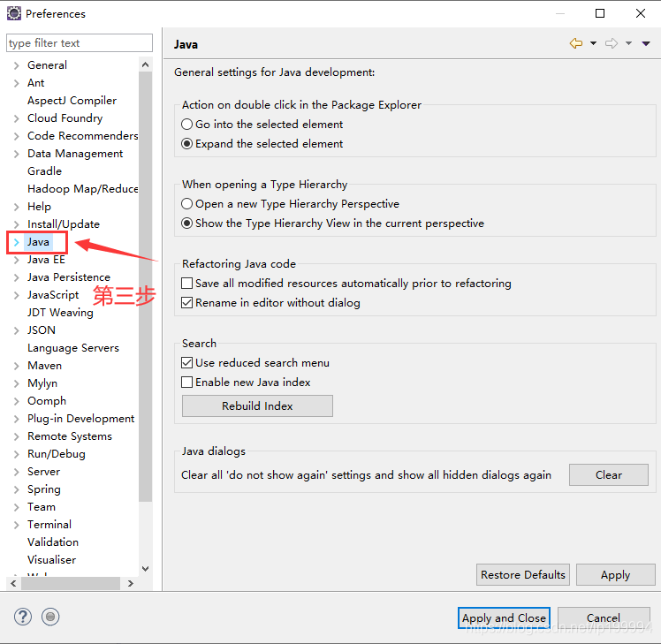Viewport: 661px width, 644px height.
Task: Select Server preference page
Action: click(43, 472)
